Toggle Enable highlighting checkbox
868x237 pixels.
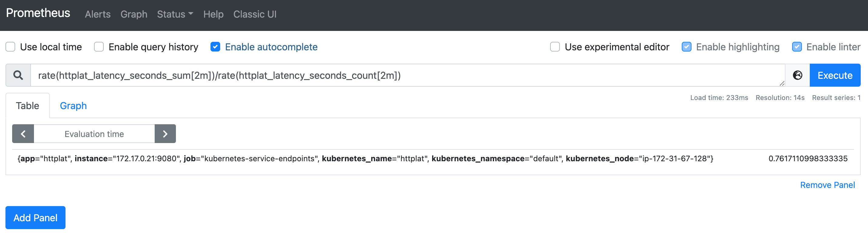point(686,47)
